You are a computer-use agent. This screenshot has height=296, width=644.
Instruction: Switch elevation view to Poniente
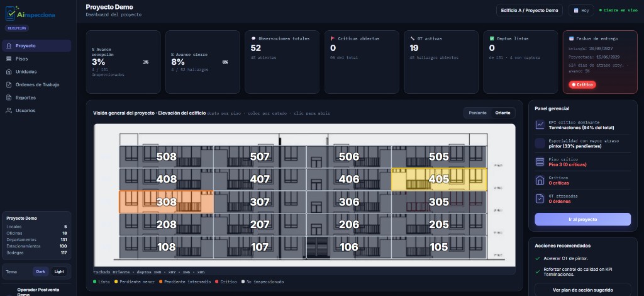click(477, 113)
